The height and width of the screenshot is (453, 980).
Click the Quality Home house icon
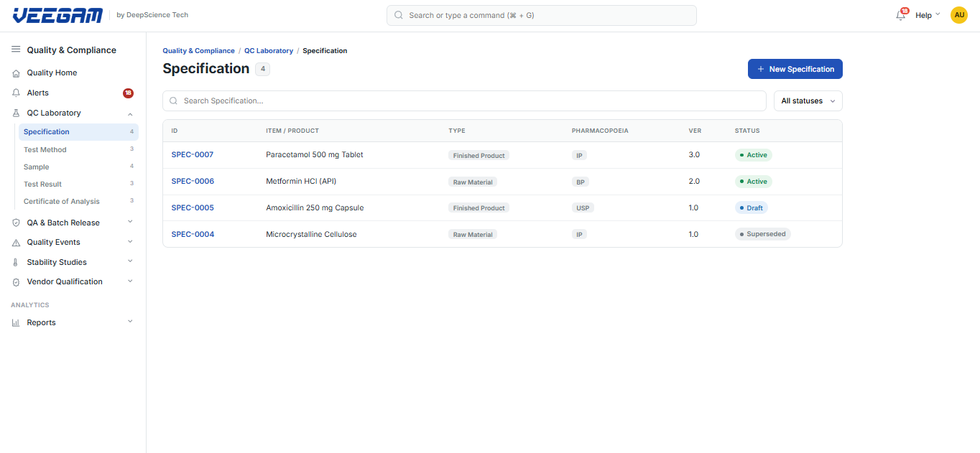16,73
